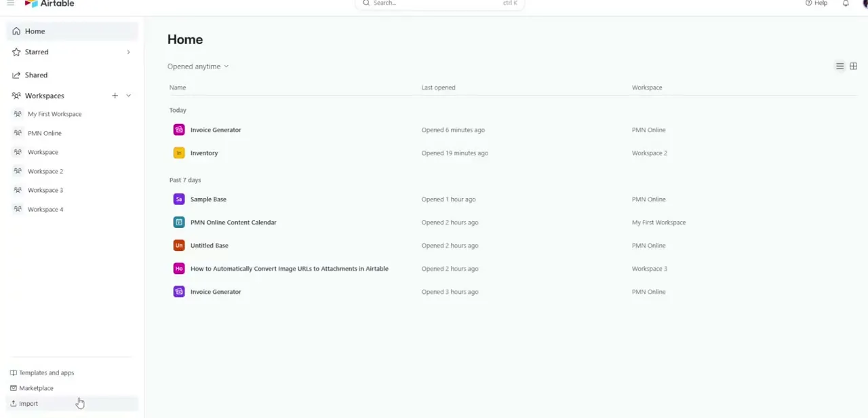Click 'My First Workspace' in Workspace column
868x418 pixels.
click(x=658, y=222)
